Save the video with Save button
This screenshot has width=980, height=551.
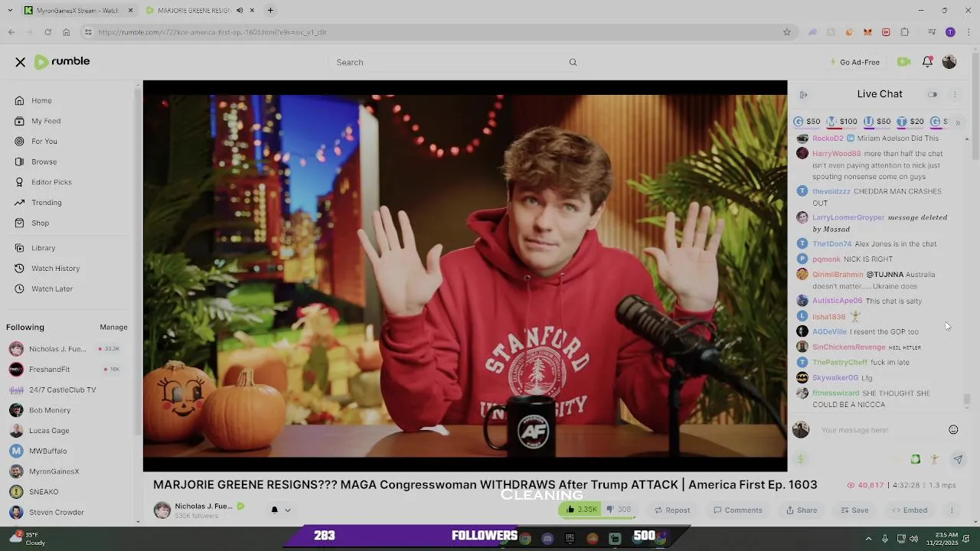(x=854, y=510)
